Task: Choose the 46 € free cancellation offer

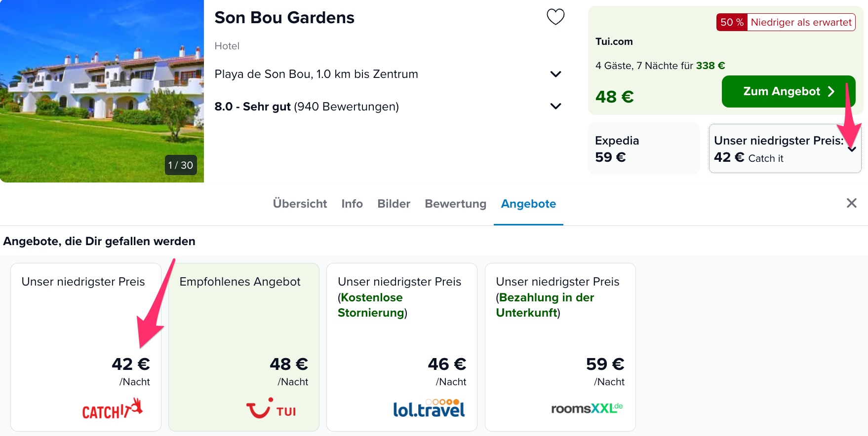Action: pyautogui.click(x=402, y=347)
